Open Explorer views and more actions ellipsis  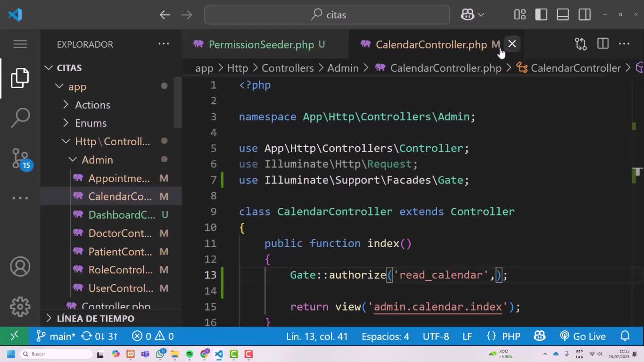164,44
